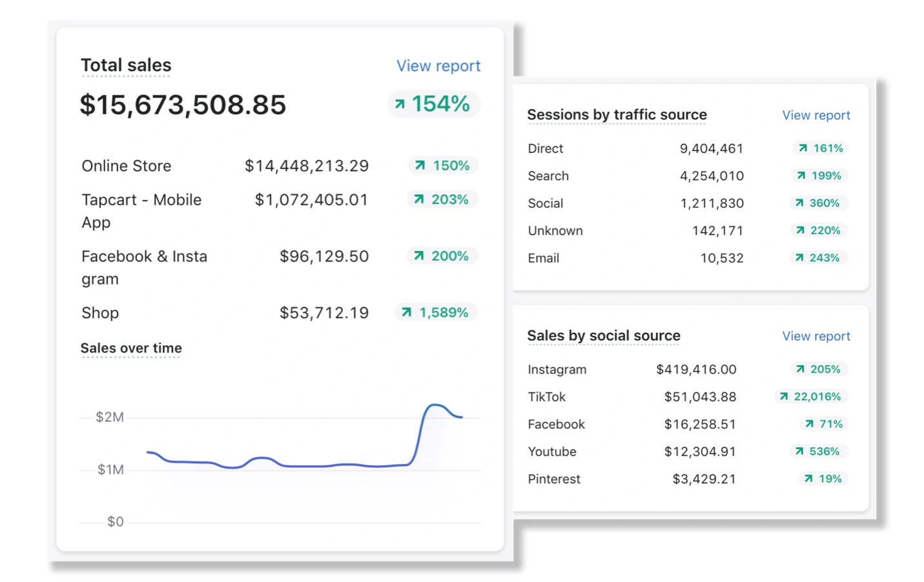Click the Pinterest 19% change badge
Viewport: 924px width, 582px height.
pyautogui.click(x=823, y=479)
